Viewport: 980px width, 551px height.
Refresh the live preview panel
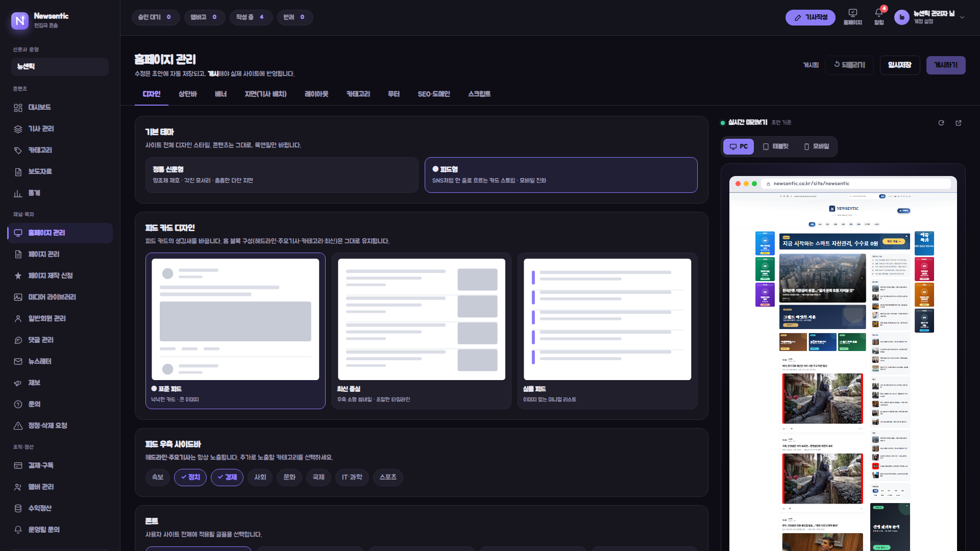(x=941, y=123)
